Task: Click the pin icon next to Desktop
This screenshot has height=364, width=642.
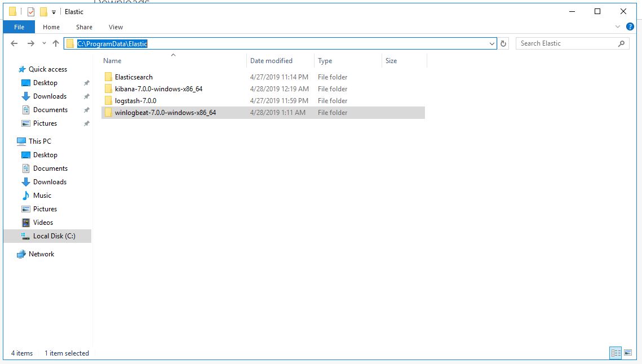Action: 86,83
